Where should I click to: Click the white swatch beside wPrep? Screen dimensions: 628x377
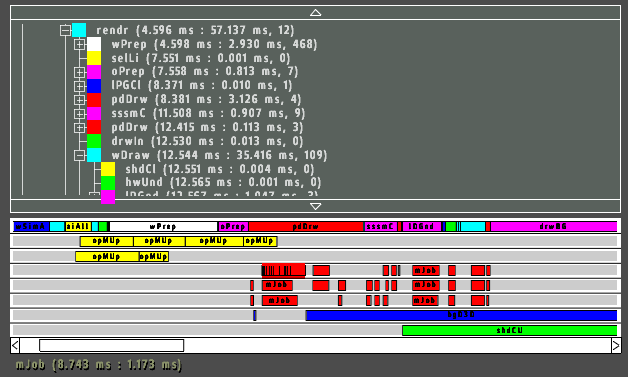[x=94, y=44]
